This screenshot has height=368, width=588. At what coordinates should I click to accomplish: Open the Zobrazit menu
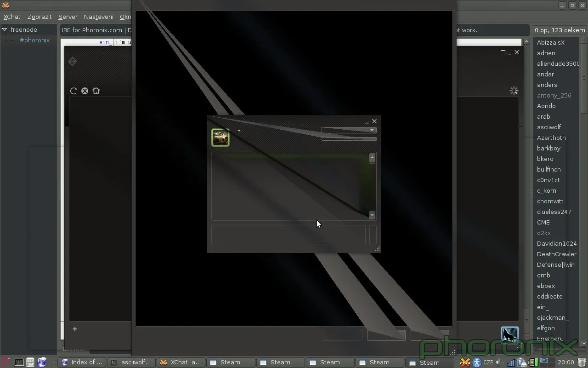[40, 17]
